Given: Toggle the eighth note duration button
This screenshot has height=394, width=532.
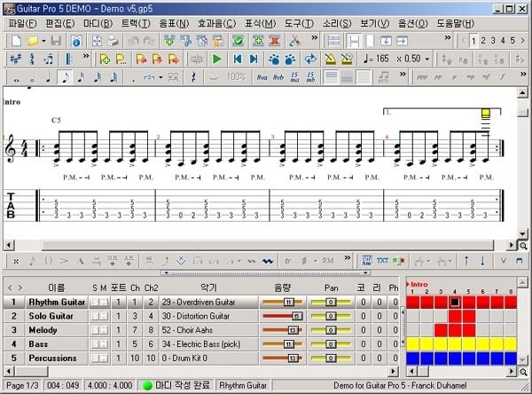Looking at the screenshot, I should (65, 77).
